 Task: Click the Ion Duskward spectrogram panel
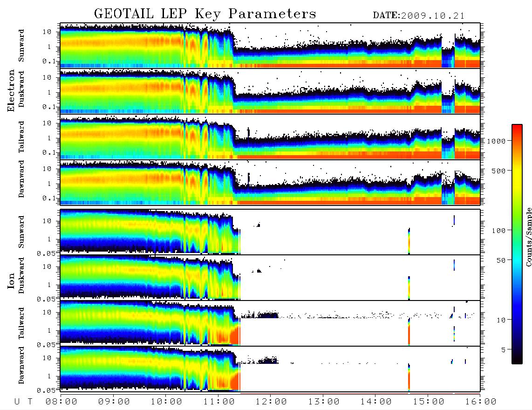[x=270, y=277]
